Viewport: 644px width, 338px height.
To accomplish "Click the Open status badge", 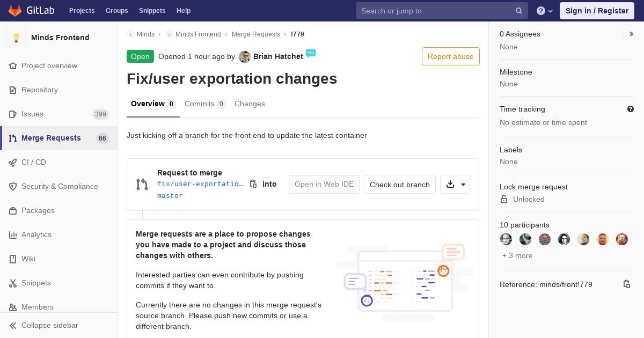I will [140, 56].
